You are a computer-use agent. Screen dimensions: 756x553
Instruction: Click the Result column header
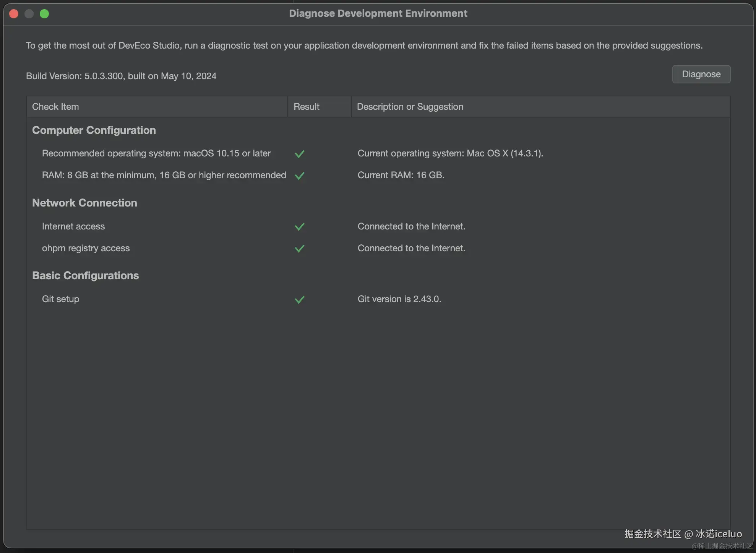point(306,107)
